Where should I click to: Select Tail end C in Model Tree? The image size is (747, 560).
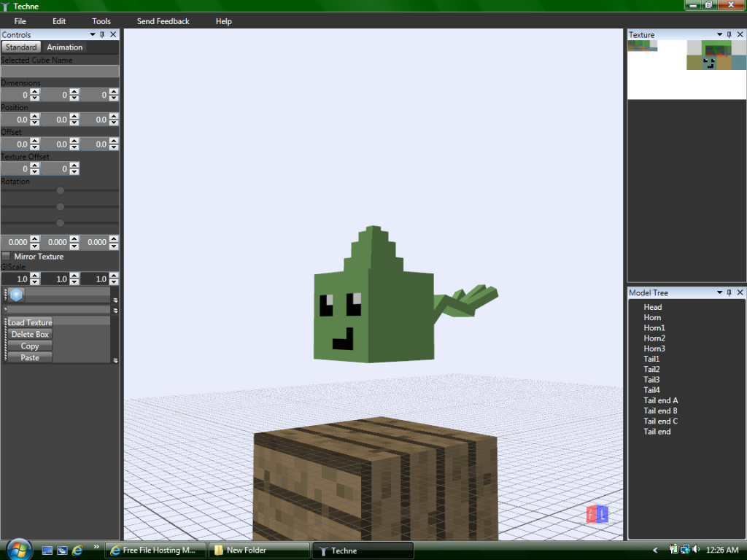tap(660, 421)
